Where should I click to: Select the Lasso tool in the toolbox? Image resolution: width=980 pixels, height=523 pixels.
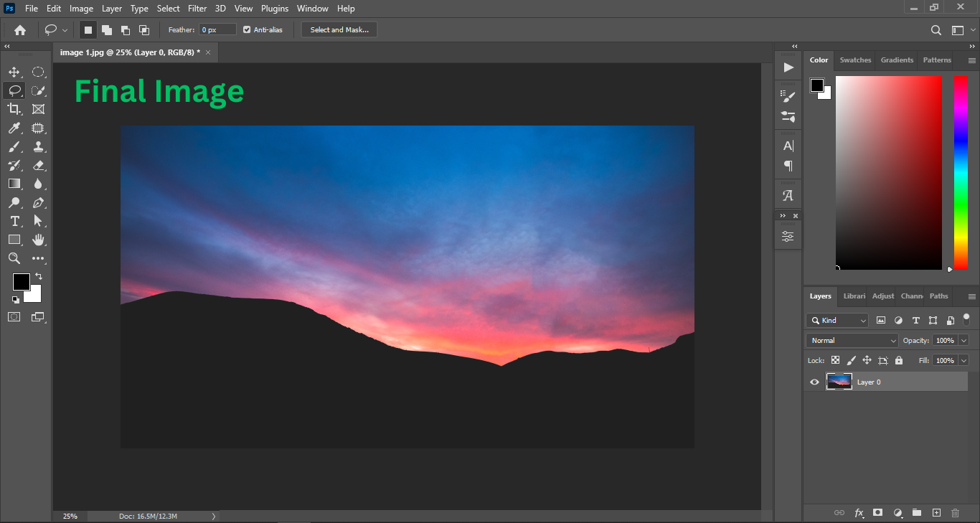[14, 90]
